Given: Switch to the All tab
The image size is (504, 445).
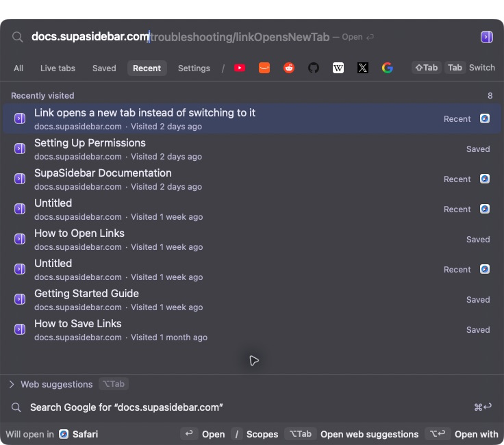Looking at the screenshot, I should point(18,68).
